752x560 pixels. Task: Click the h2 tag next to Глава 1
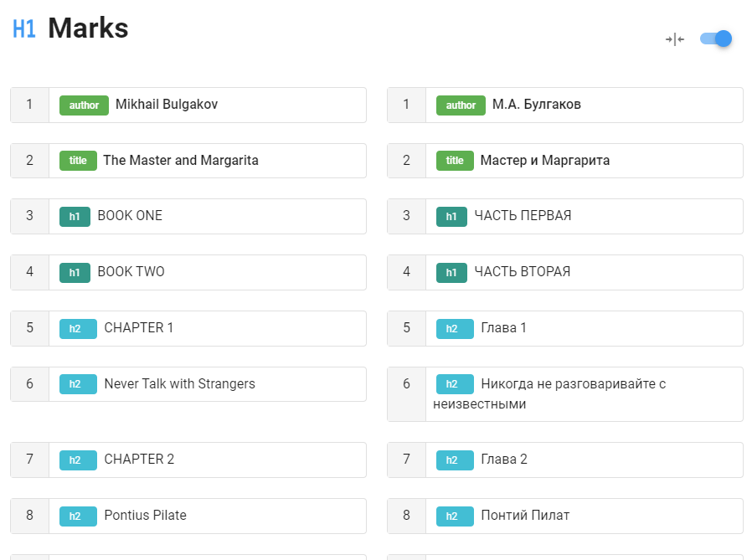[x=455, y=329]
